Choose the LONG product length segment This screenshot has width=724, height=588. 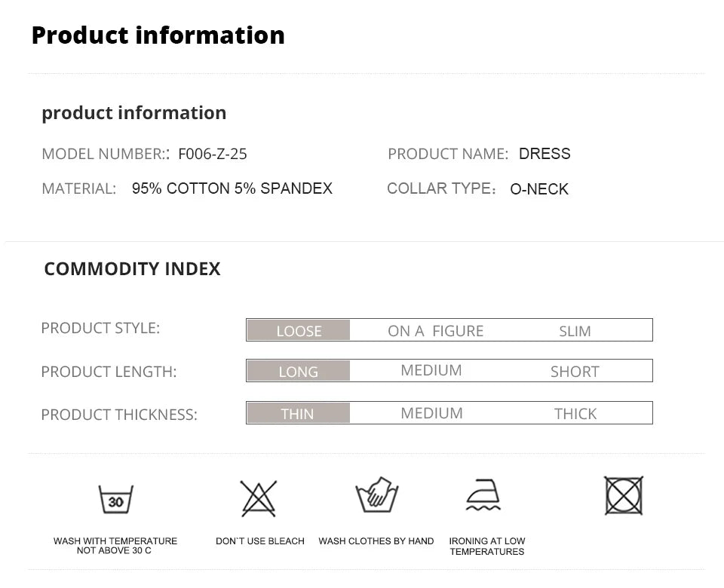coord(299,371)
